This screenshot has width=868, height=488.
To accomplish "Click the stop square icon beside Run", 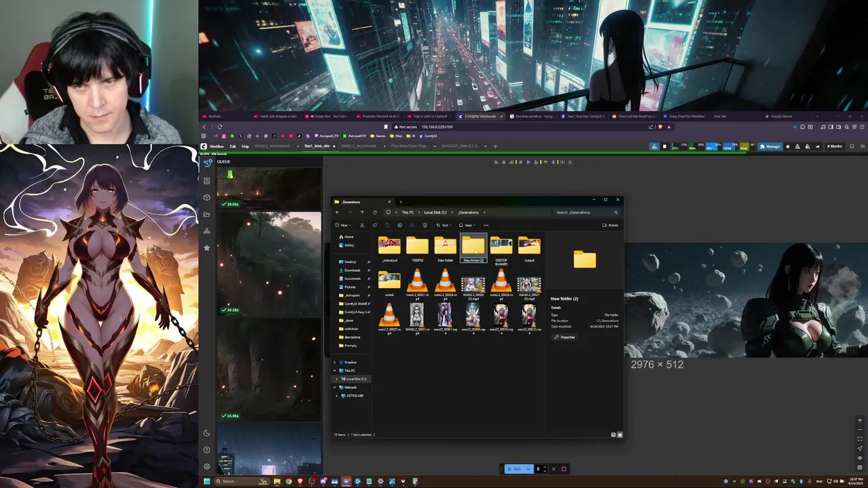I will 564,469.
